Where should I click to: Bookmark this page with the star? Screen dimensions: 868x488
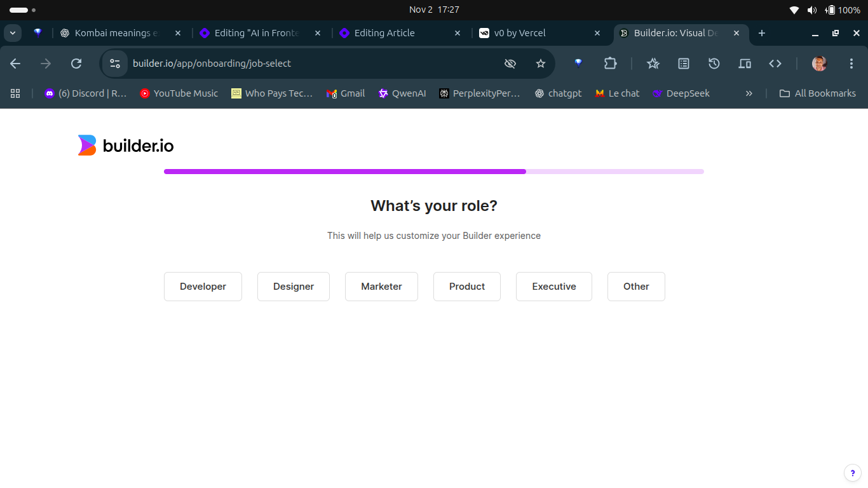pos(541,64)
